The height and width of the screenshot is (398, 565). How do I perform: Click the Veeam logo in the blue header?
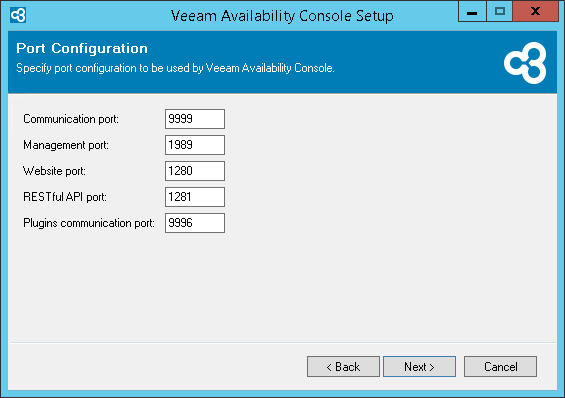(x=525, y=63)
